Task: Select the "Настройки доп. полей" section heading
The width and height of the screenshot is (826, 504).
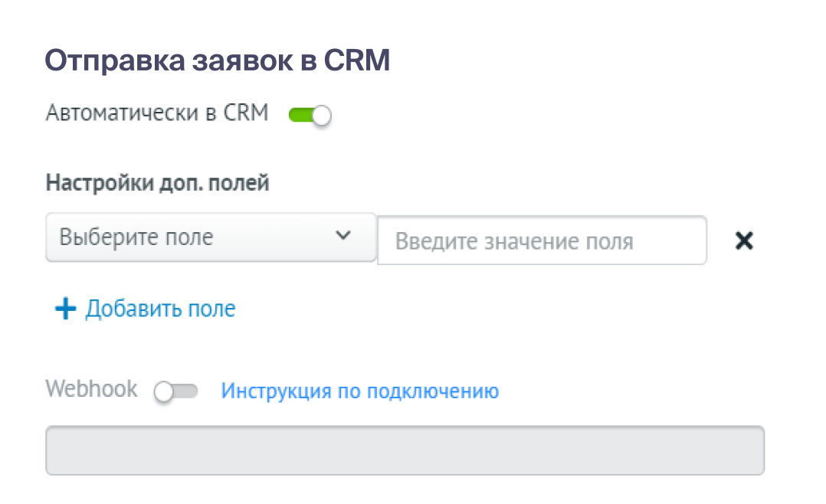Action: tap(157, 183)
